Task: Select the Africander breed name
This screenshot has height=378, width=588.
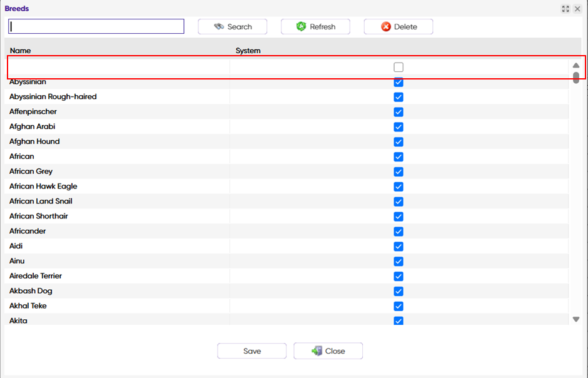Action: point(28,232)
